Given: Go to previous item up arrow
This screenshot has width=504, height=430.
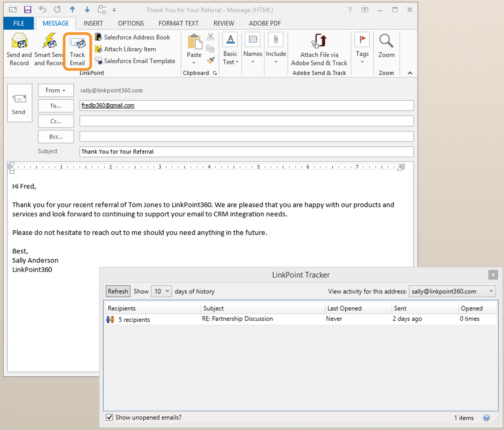Looking at the screenshot, I should (72, 10).
